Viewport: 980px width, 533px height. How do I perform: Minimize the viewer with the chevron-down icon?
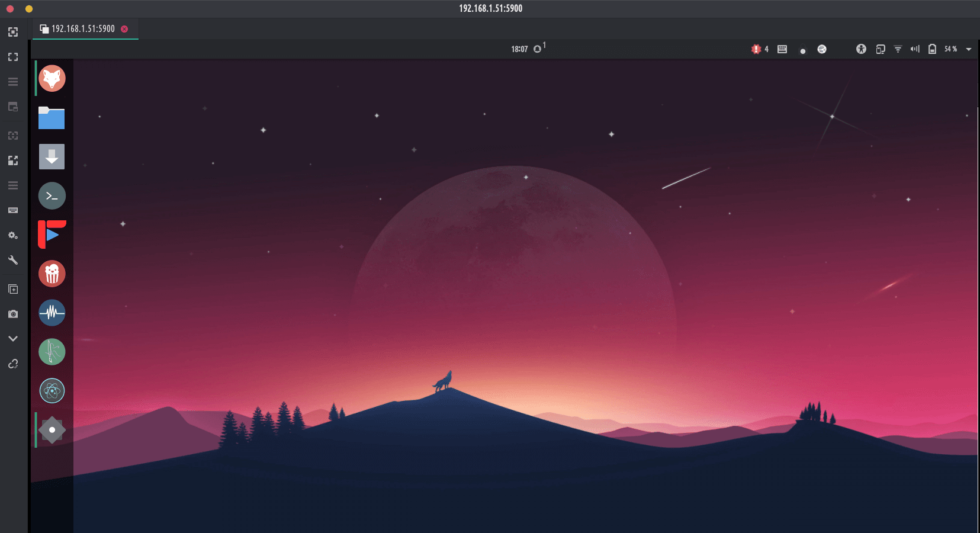coord(13,339)
